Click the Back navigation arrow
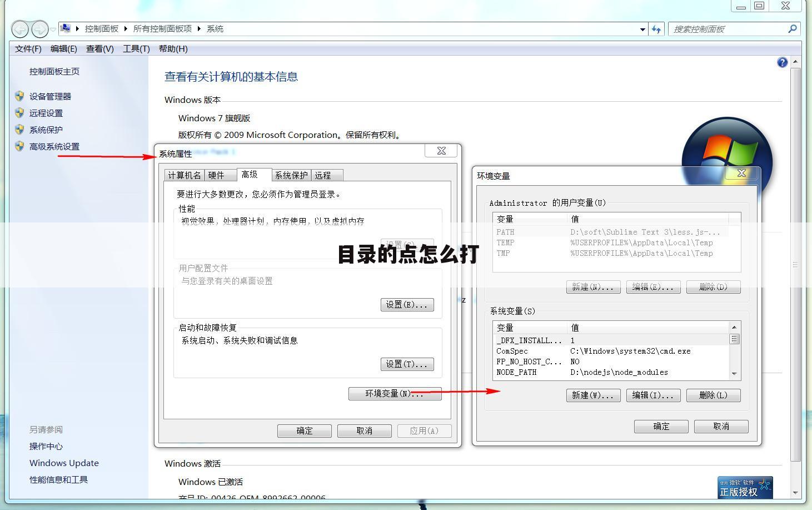Image resolution: width=812 pixels, height=510 pixels. coord(20,29)
